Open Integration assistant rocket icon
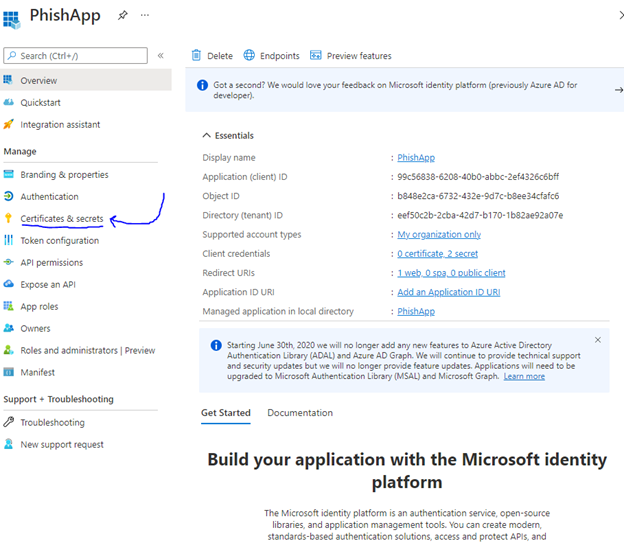The image size is (624, 543). pyautogui.click(x=9, y=125)
